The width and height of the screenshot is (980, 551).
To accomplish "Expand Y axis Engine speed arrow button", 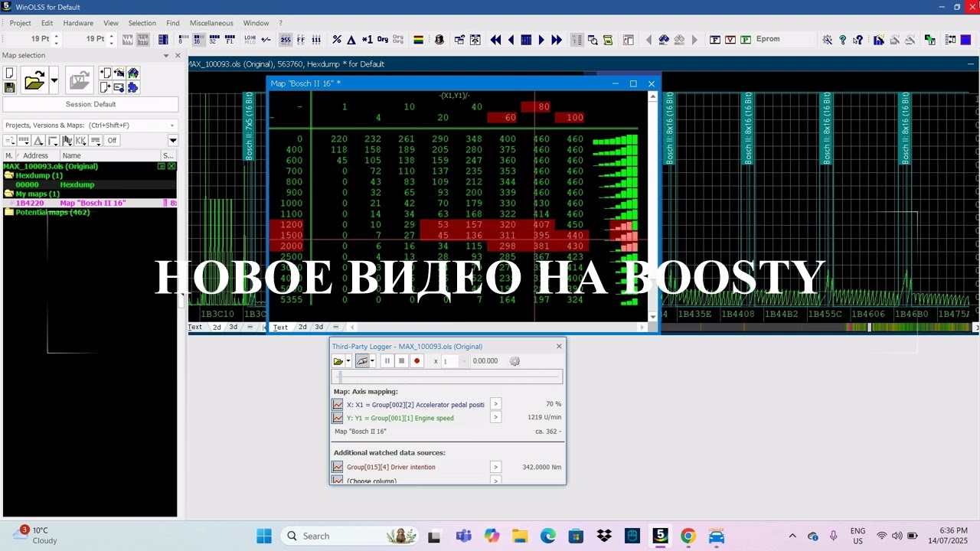I will tap(495, 418).
